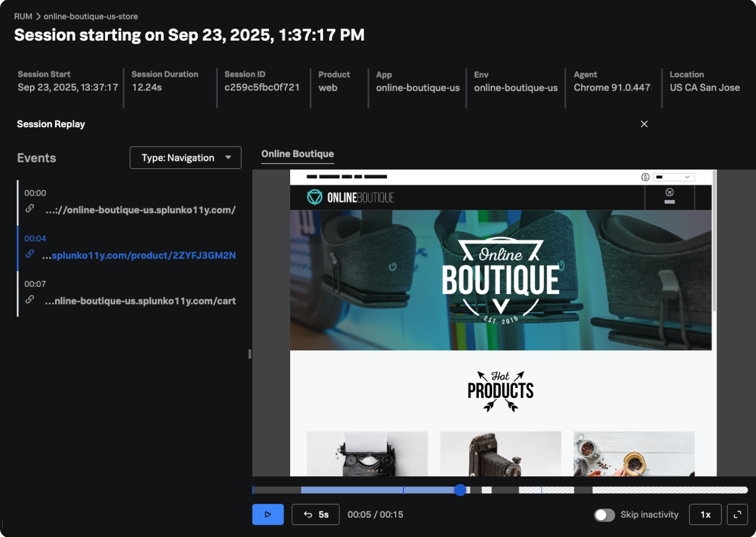Jump to the /cart navigation event
The width and height of the screenshot is (756, 537).
point(140,301)
